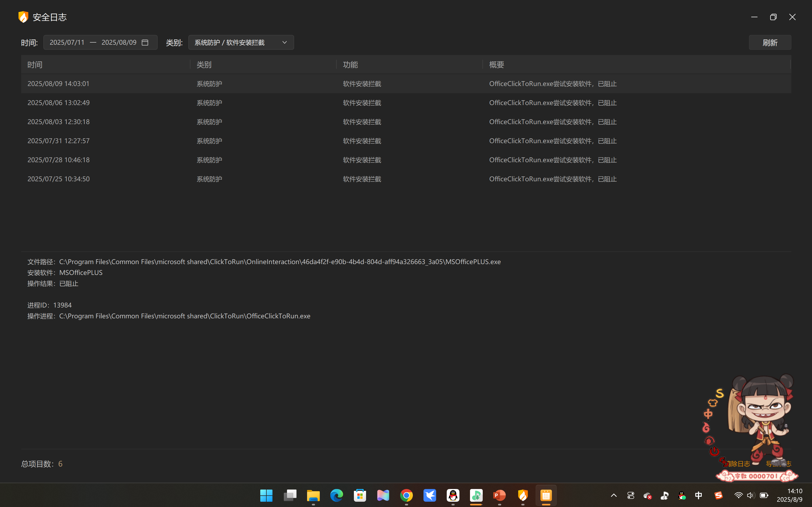The width and height of the screenshot is (812, 507).
Task: Click the 进程ID: 13984 detail line
Action: click(50, 305)
